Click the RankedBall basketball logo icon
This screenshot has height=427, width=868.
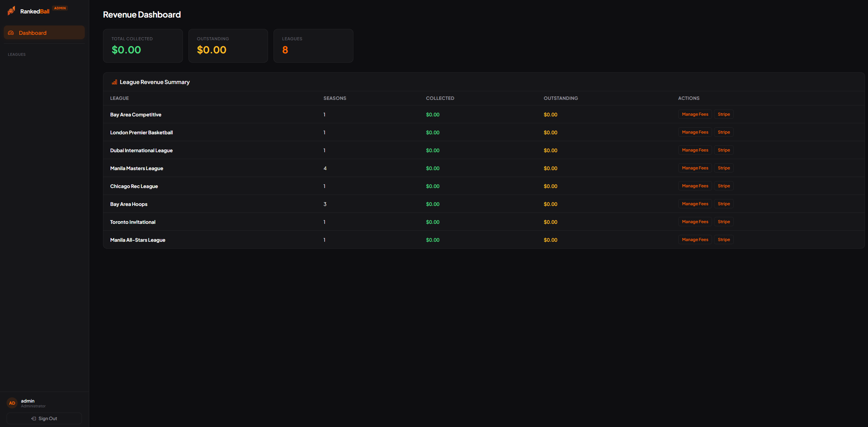11,11
